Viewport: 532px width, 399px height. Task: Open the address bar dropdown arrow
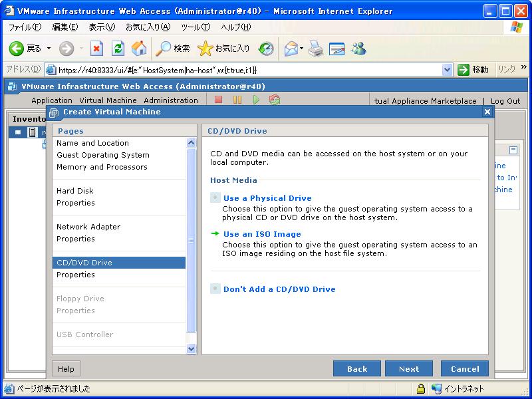447,70
